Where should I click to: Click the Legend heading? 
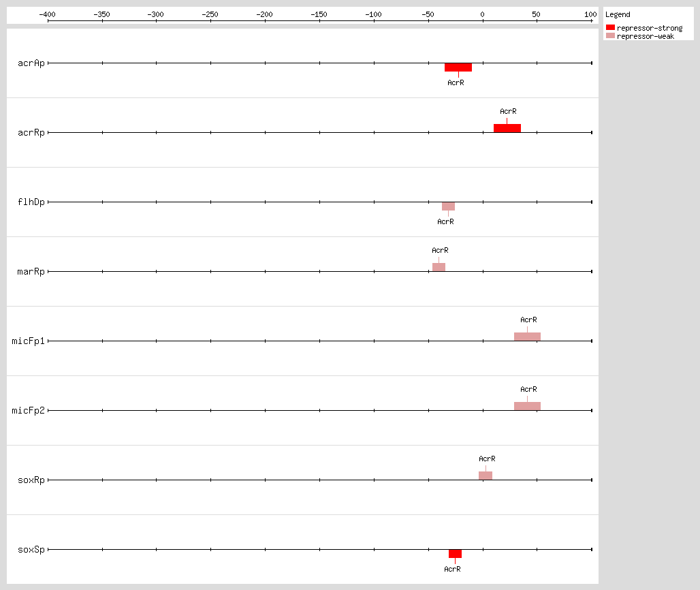coord(618,14)
